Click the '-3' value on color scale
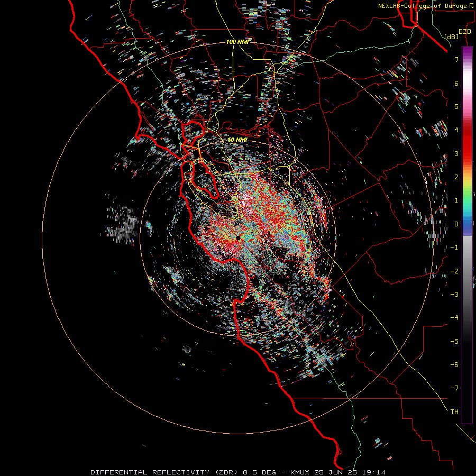The width and height of the screenshot is (476, 476). pos(454,295)
